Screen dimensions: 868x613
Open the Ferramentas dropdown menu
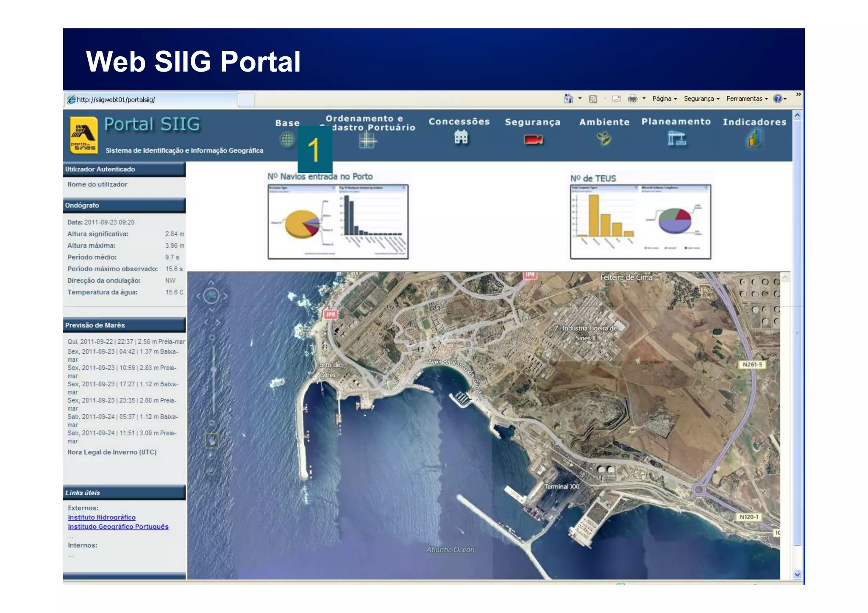pos(747,99)
